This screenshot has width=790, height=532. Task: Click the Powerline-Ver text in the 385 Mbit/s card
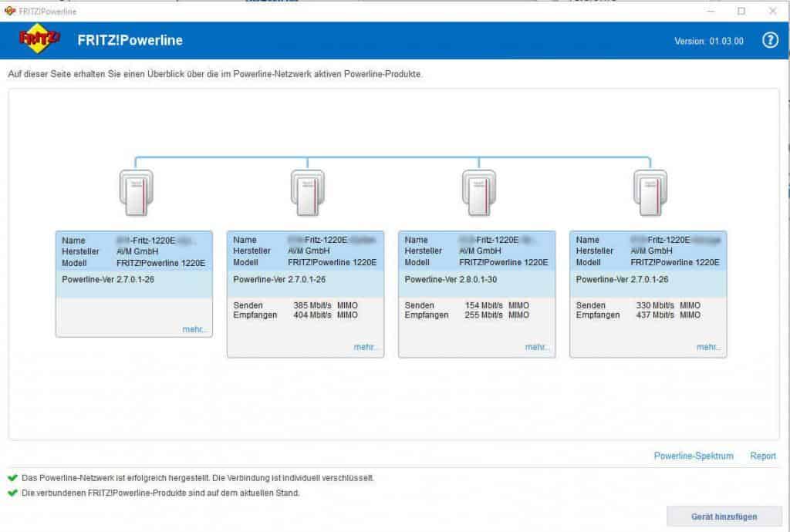pyautogui.click(x=279, y=279)
